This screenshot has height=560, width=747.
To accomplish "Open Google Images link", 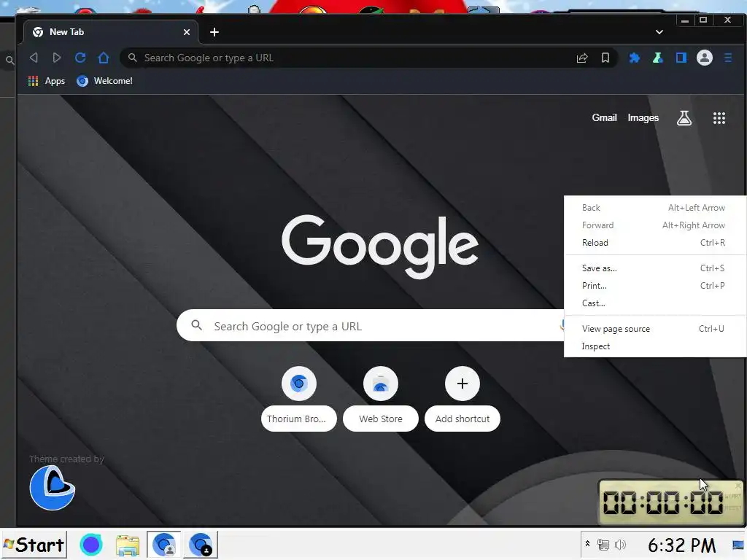I will click(x=643, y=117).
